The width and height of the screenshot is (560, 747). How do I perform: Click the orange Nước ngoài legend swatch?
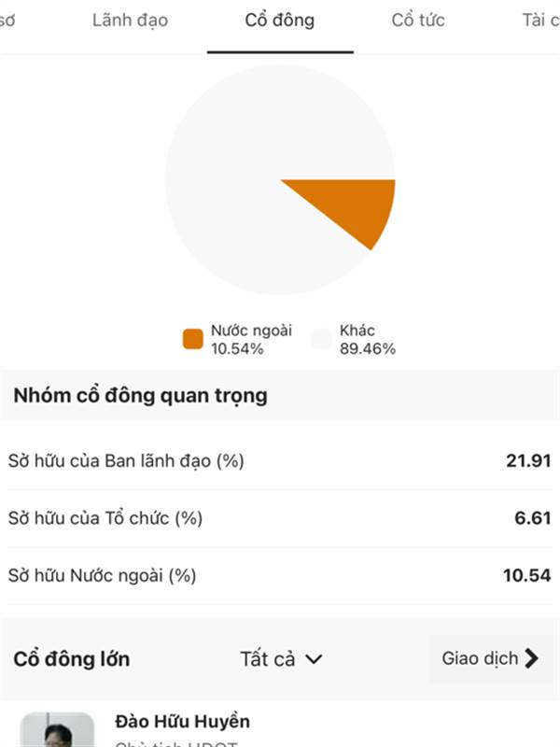click(192, 339)
